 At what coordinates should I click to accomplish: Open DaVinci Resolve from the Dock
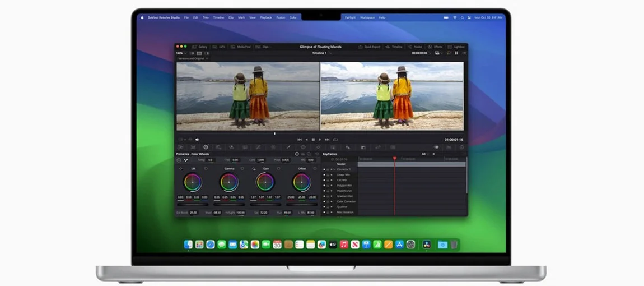427,245
